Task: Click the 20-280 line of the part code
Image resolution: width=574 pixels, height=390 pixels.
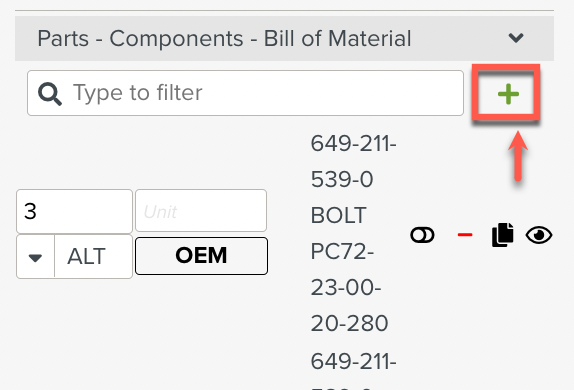Action: pyautogui.click(x=349, y=323)
